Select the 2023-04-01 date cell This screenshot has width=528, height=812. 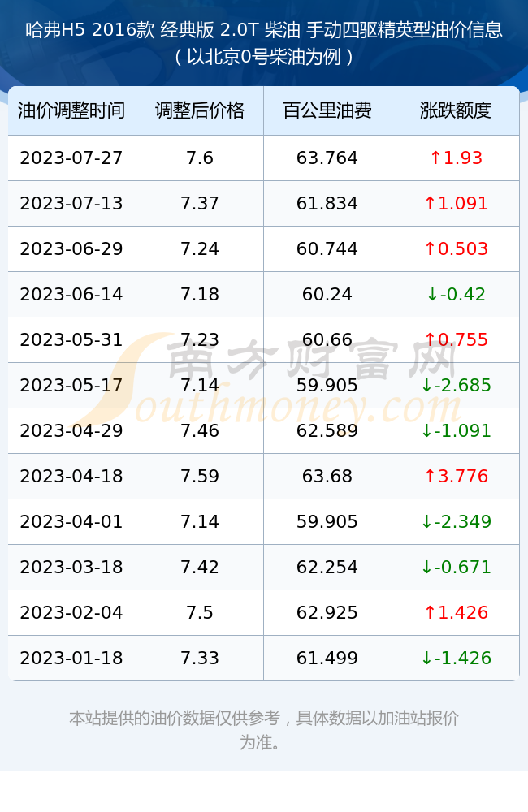71,521
